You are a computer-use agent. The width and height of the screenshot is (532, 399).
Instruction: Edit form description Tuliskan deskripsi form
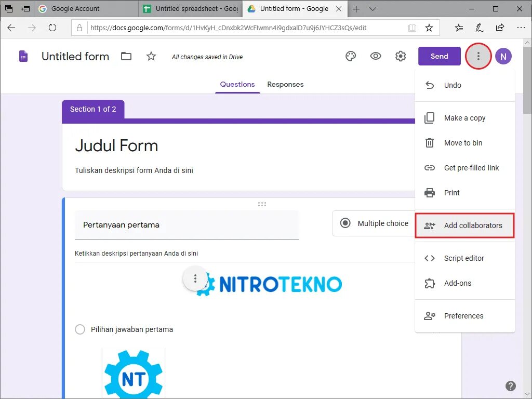coord(134,170)
